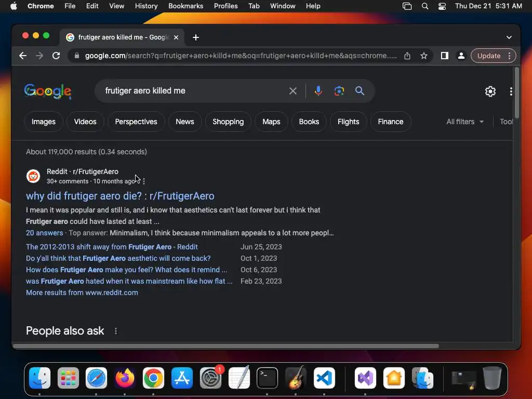
Task: Open Chrome tab search chevron
Action: tap(509, 37)
